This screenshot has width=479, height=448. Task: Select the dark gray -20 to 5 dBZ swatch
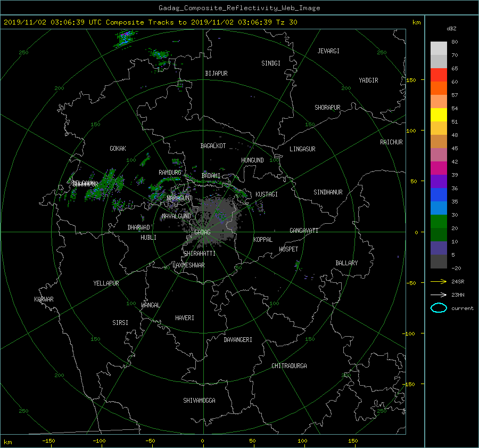click(439, 262)
